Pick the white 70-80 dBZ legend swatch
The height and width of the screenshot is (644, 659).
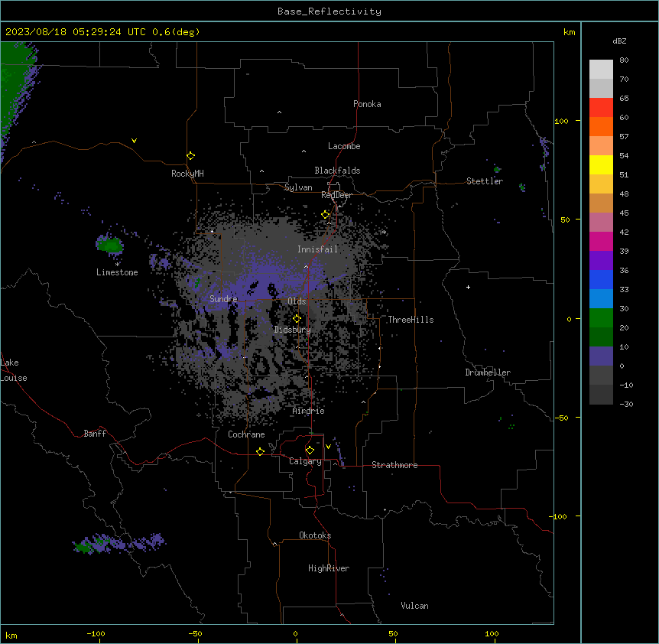(x=601, y=70)
